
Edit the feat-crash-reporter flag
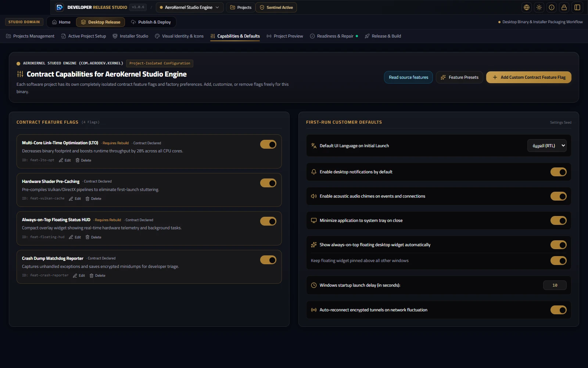[79, 276]
